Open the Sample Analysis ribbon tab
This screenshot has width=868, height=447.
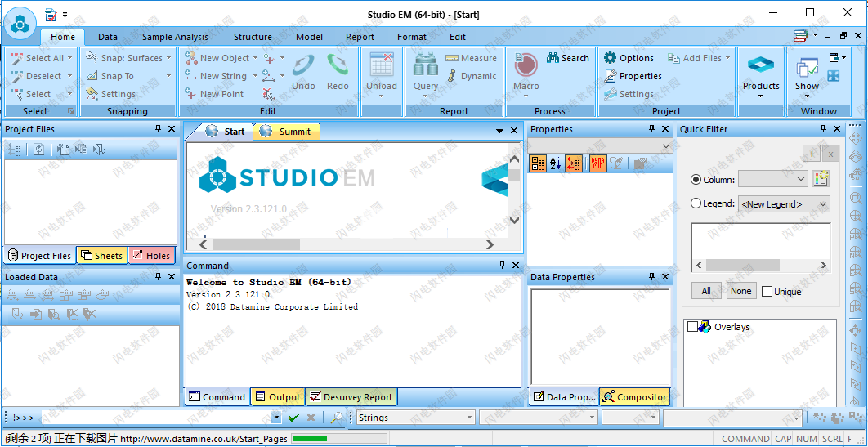[175, 37]
